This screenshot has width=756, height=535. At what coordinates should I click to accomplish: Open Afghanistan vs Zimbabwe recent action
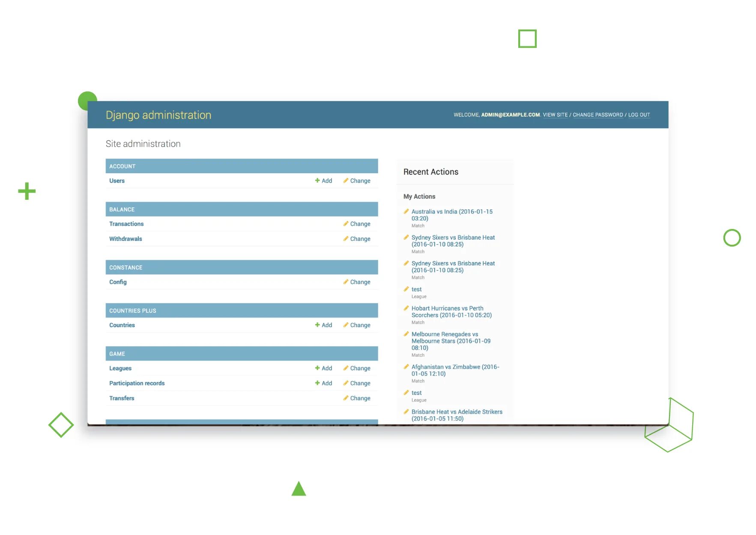[x=455, y=370]
